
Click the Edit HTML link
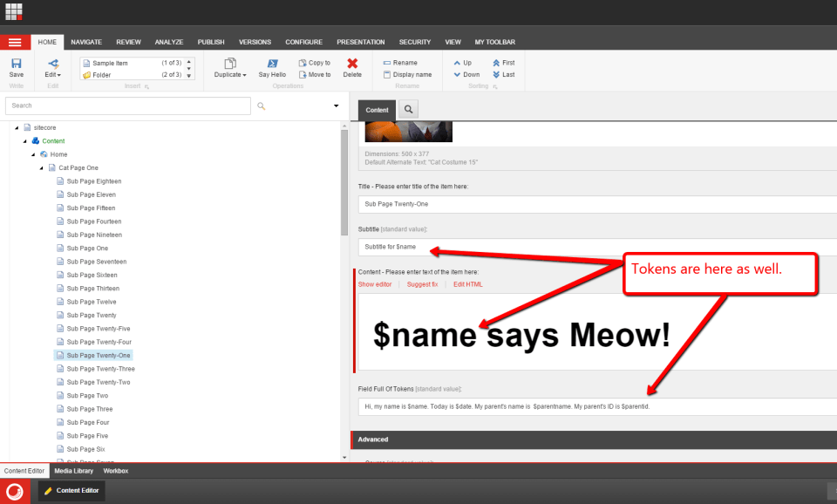click(x=467, y=284)
